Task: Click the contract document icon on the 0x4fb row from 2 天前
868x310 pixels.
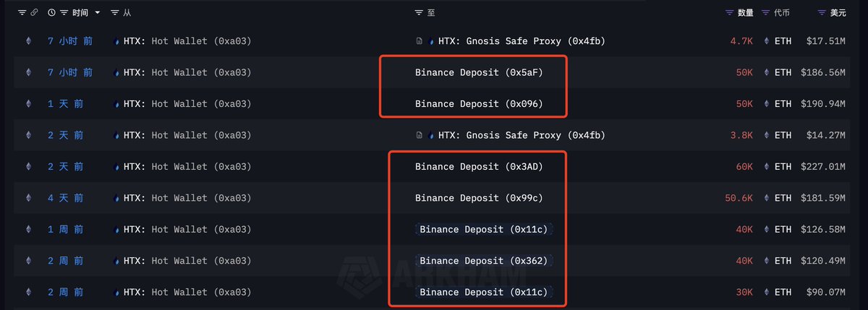Action: [x=420, y=135]
